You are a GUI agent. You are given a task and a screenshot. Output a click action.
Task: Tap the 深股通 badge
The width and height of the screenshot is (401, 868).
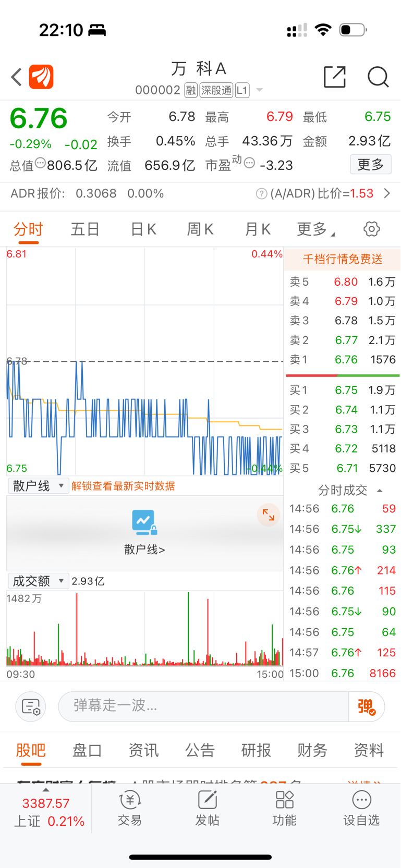click(x=216, y=90)
